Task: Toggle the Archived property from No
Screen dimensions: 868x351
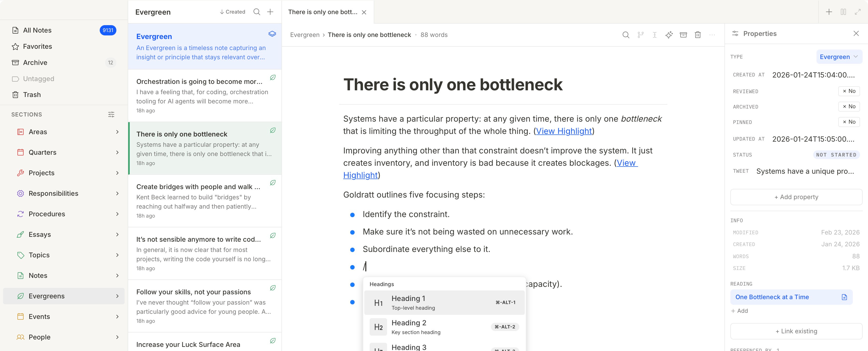Action: (849, 106)
